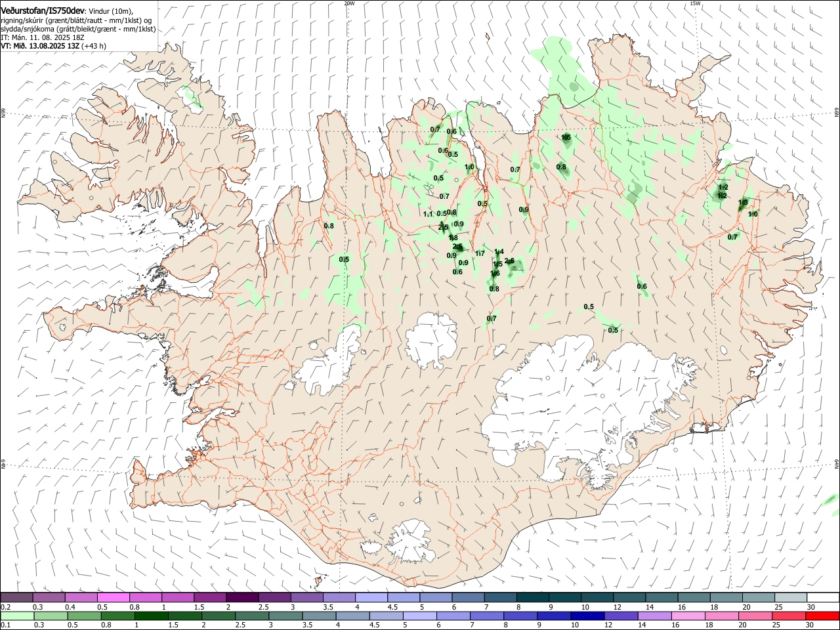The height and width of the screenshot is (630, 840).
Task: Click the 1.4 precipitation value on the map
Action: coord(499,252)
